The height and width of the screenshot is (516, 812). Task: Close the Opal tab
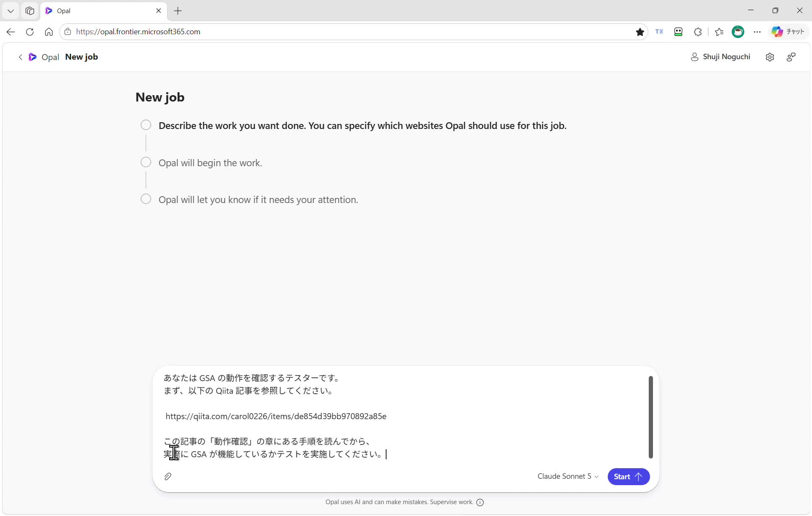pyautogui.click(x=159, y=11)
